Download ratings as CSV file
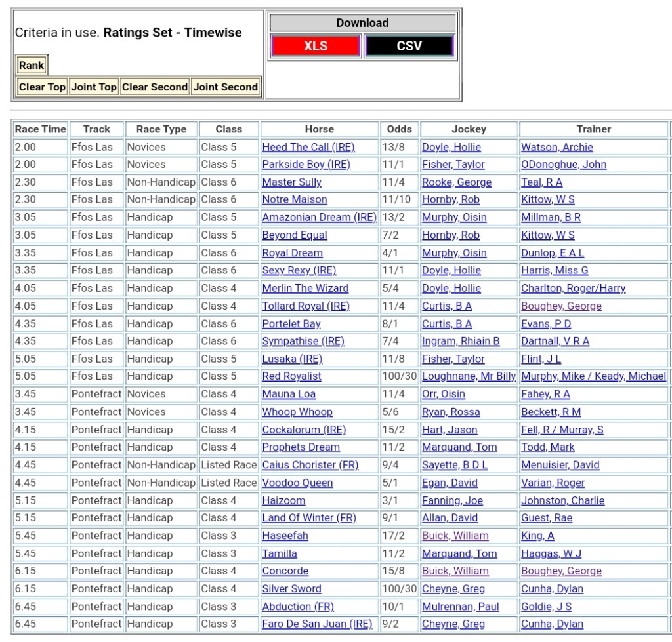The height and width of the screenshot is (642, 672). (409, 46)
